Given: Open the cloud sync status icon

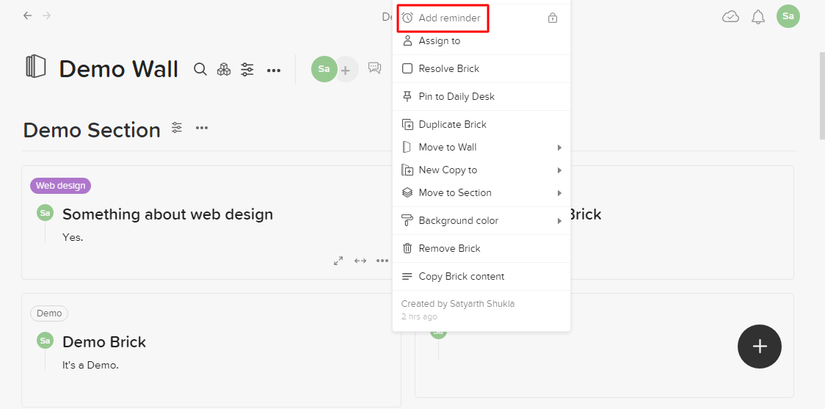Looking at the screenshot, I should [730, 17].
